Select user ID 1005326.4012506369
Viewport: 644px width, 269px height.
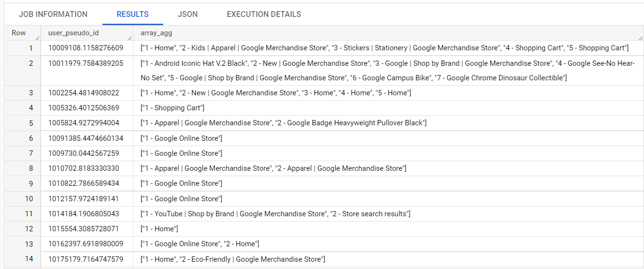[84, 108]
